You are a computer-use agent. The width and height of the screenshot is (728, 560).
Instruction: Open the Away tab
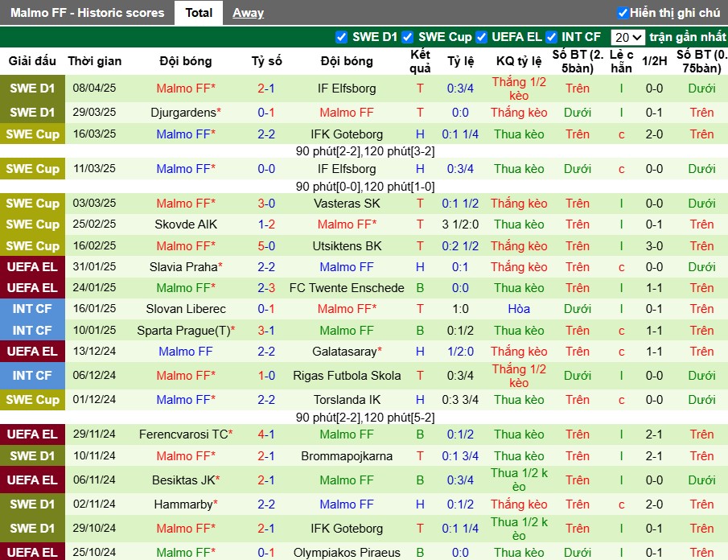[248, 13]
